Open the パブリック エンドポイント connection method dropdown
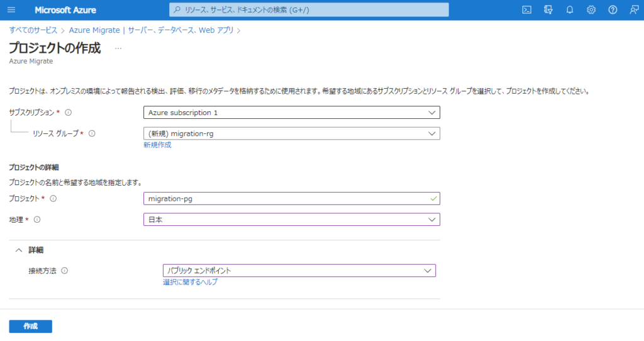Viewport: 644px width, 341px height. [x=299, y=271]
